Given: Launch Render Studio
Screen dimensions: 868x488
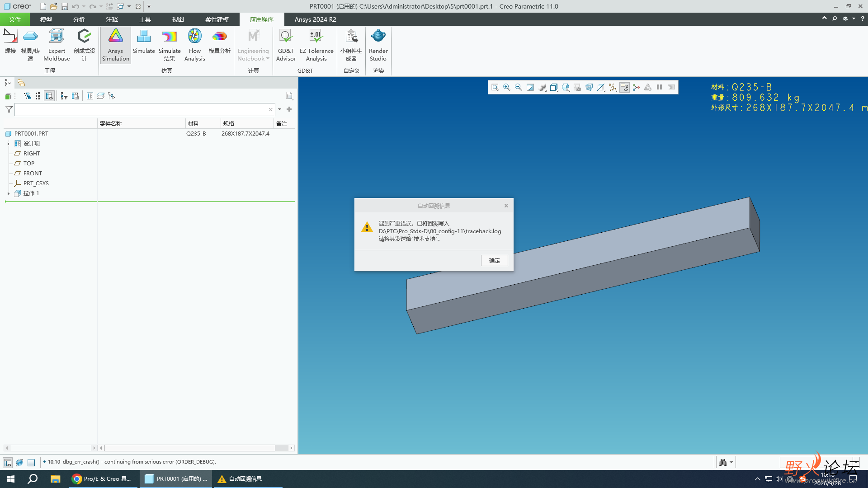Looking at the screenshot, I should pyautogui.click(x=378, y=45).
